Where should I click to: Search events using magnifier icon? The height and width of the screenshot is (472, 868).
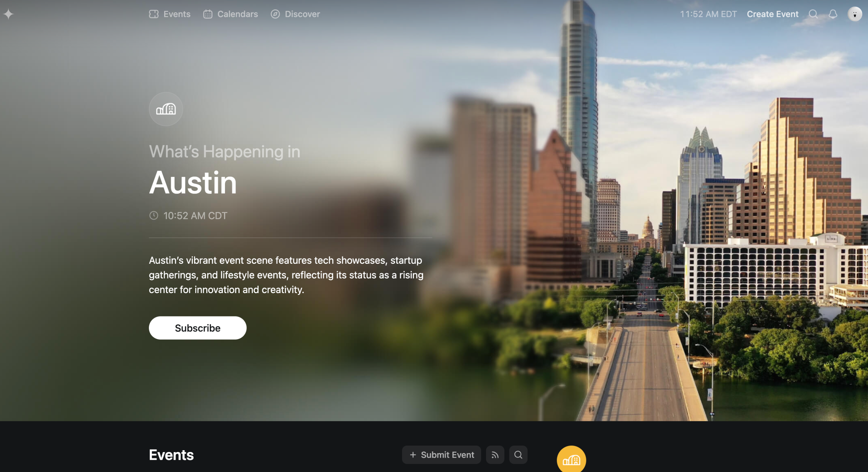click(x=518, y=455)
